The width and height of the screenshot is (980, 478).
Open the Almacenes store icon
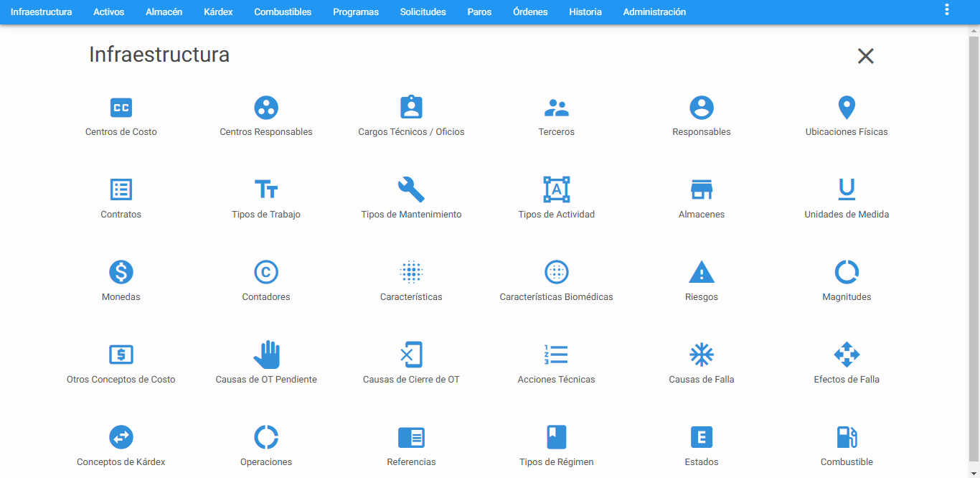[x=702, y=189]
